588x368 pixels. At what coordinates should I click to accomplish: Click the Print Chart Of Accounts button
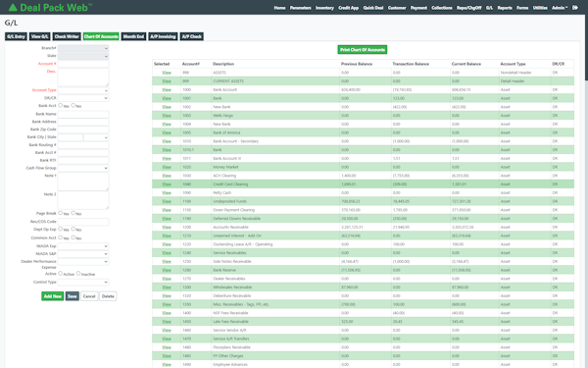(x=363, y=50)
